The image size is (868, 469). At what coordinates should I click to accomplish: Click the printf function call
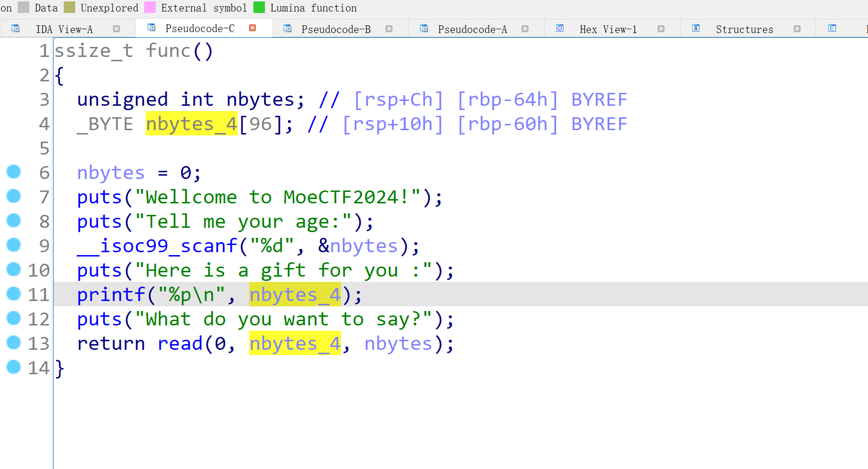tap(111, 295)
